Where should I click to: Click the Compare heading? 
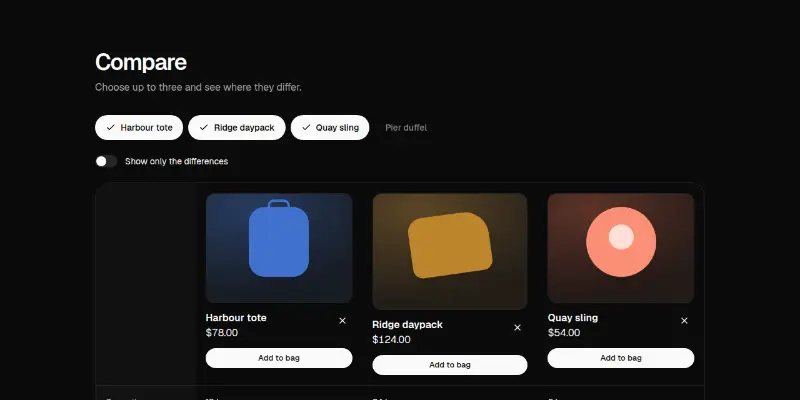click(141, 62)
